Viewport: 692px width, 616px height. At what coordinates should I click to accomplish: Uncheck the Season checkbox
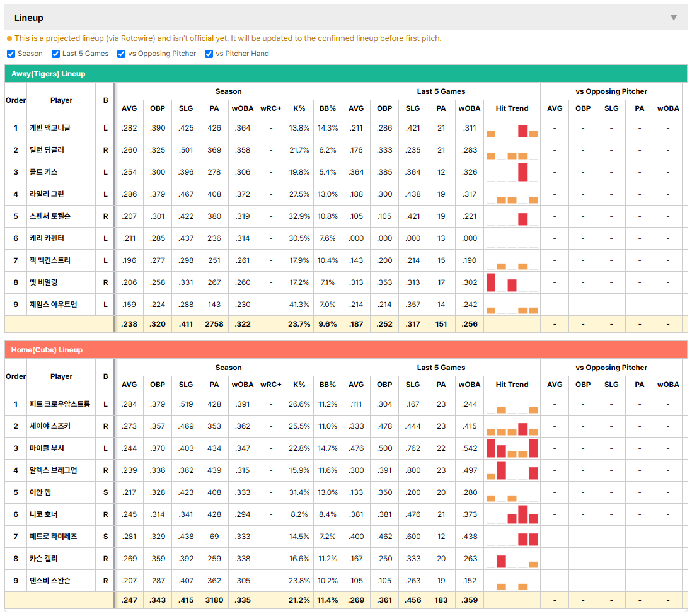pos(11,54)
